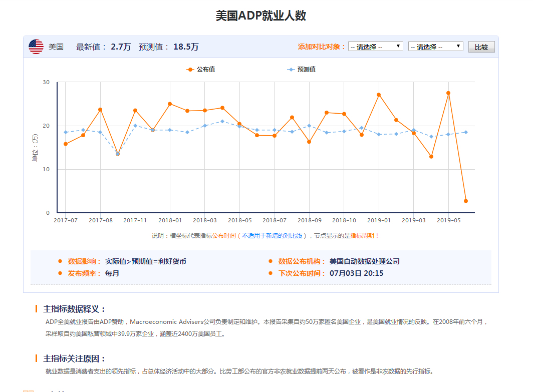Click the last blue forecast diamond marker

tap(466, 132)
